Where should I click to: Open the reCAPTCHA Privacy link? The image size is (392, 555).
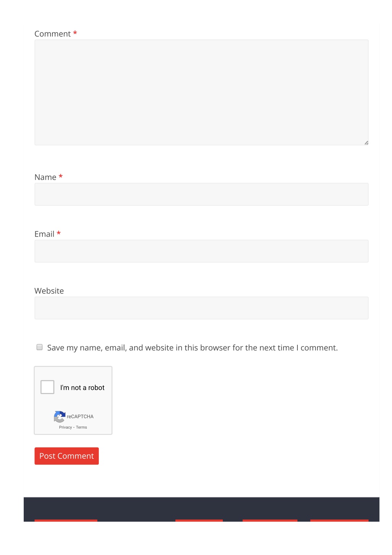[65, 427]
